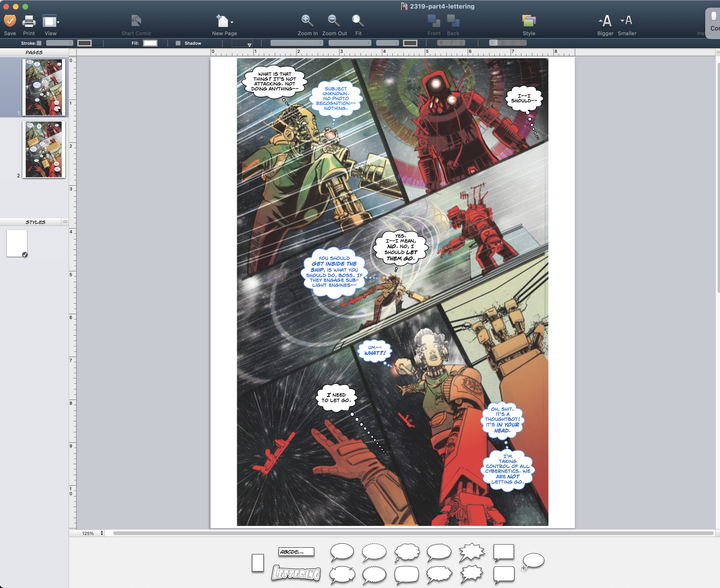Screen dimensions: 720x588
Task: Click the horizontal scrollbar
Action: (413, 533)
